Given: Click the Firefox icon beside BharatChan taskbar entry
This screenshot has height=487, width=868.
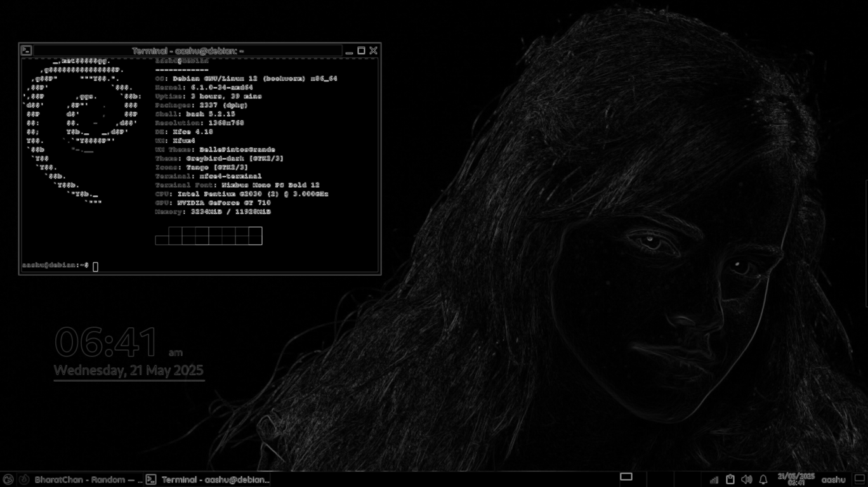Looking at the screenshot, I should coord(24,479).
